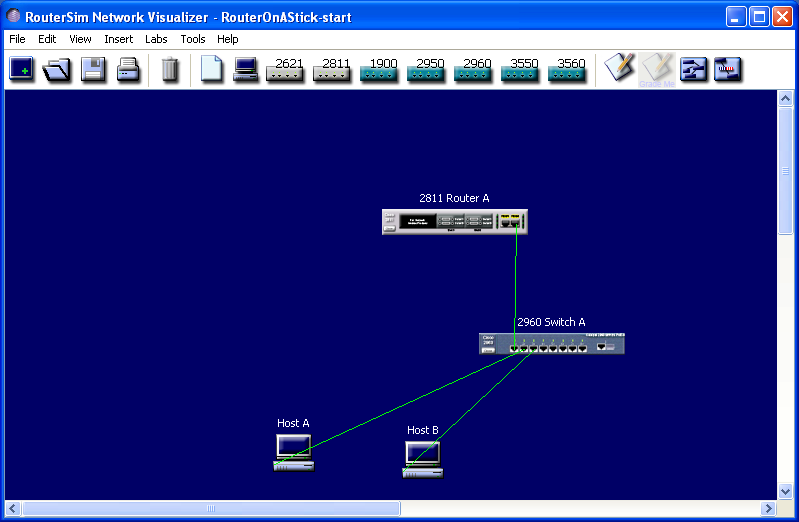Image resolution: width=799 pixels, height=522 pixels.
Task: Open the View menu
Action: [x=80, y=39]
